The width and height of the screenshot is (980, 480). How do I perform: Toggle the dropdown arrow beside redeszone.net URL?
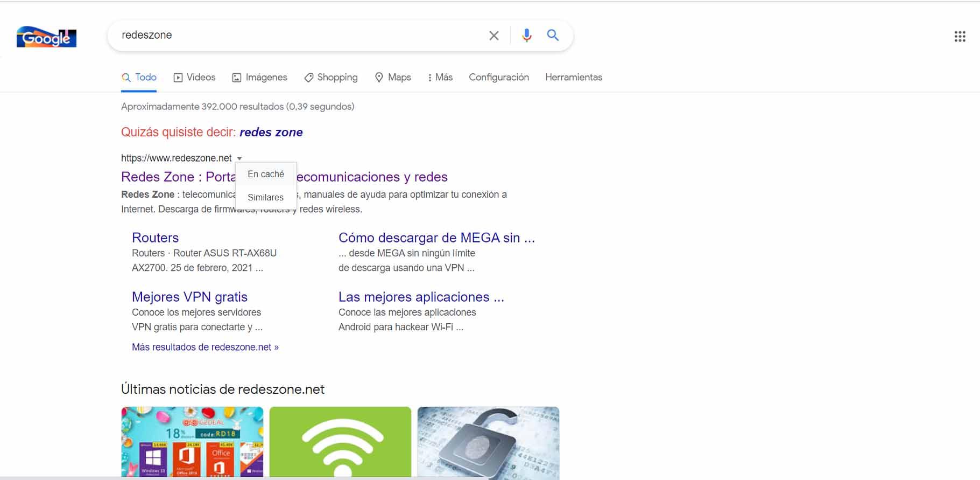pyautogui.click(x=239, y=158)
